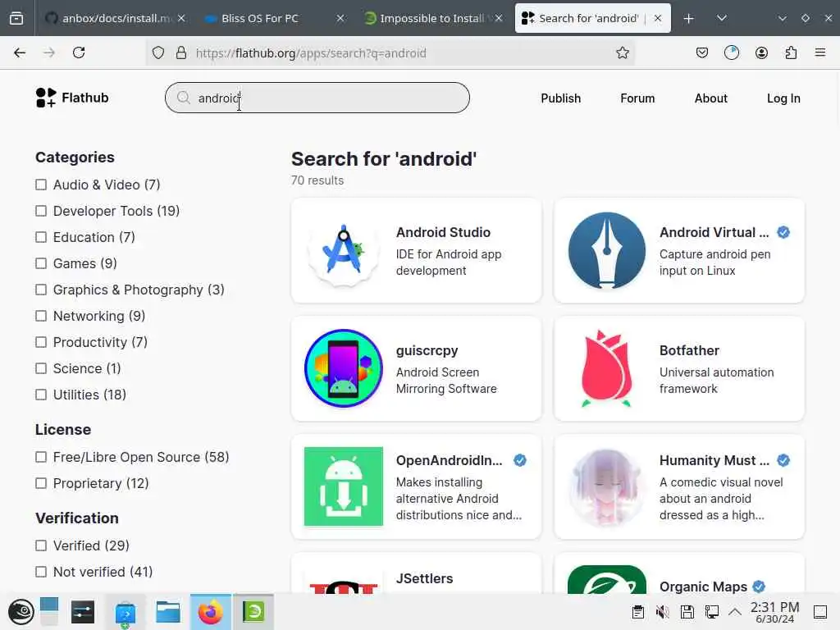Check the Utilities category
840x630 pixels.
[41, 395]
